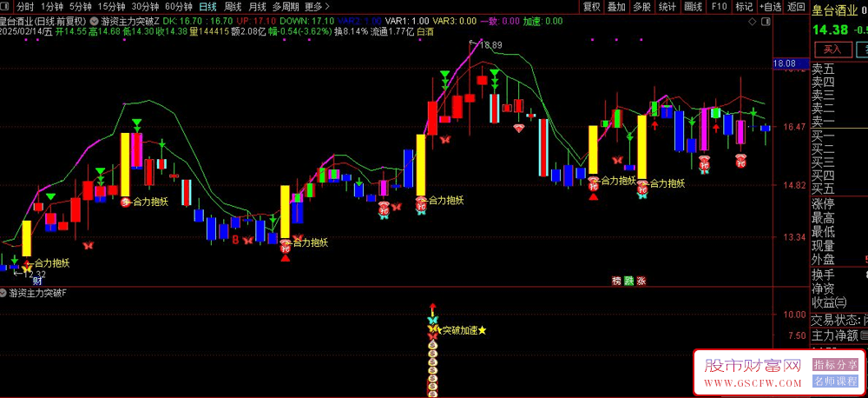The height and width of the screenshot is (398, 868).
Task: Open the 统计 statistics tool
Action: point(667,7)
